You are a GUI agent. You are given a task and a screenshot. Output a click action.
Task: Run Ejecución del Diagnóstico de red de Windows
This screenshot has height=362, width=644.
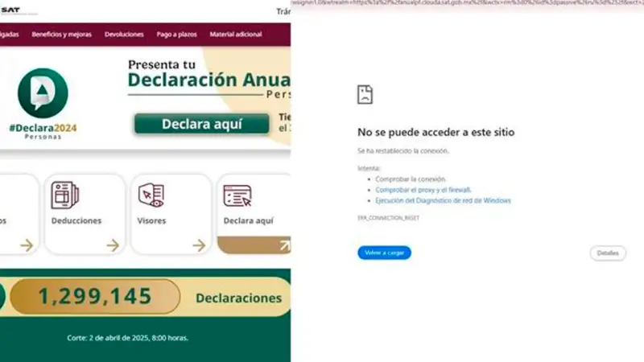click(x=443, y=200)
